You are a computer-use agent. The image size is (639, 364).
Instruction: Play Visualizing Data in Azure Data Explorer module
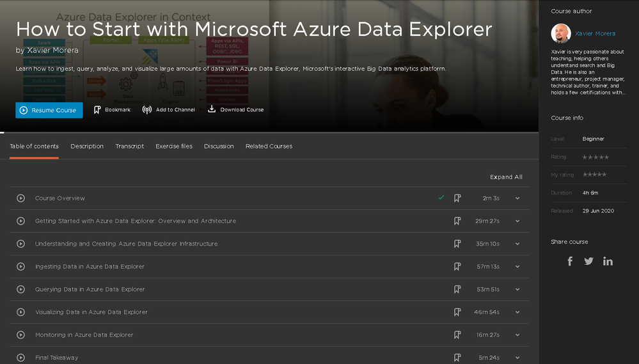pyautogui.click(x=20, y=312)
